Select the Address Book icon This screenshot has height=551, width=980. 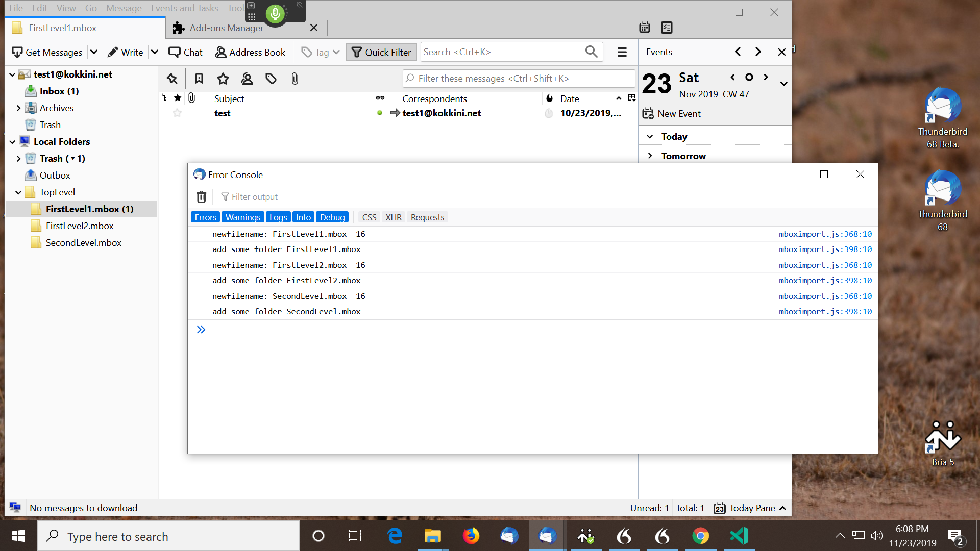coord(220,52)
